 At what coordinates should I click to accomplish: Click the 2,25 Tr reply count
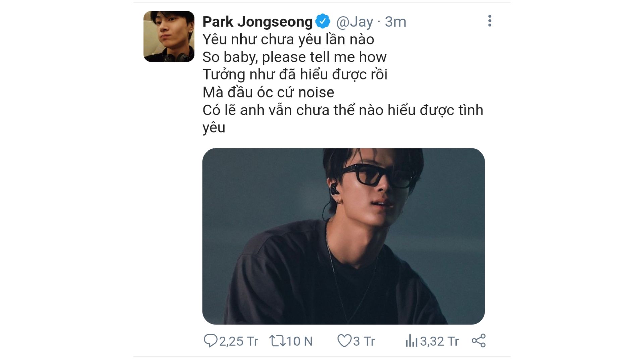click(x=238, y=341)
